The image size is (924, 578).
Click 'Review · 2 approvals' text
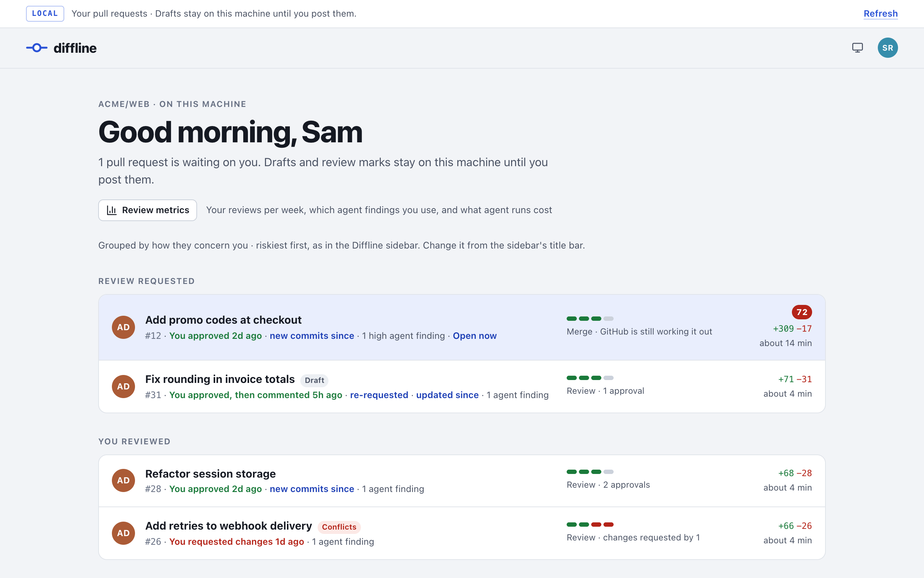(608, 485)
